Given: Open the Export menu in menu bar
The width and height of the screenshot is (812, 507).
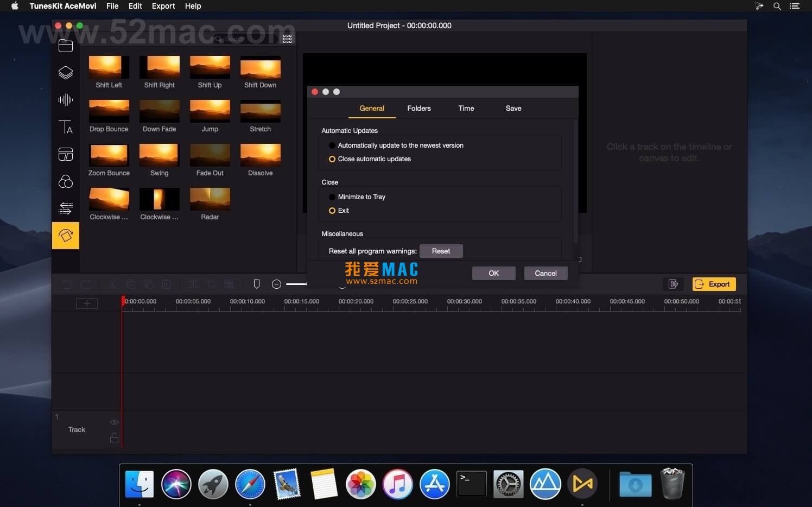Looking at the screenshot, I should click(163, 6).
